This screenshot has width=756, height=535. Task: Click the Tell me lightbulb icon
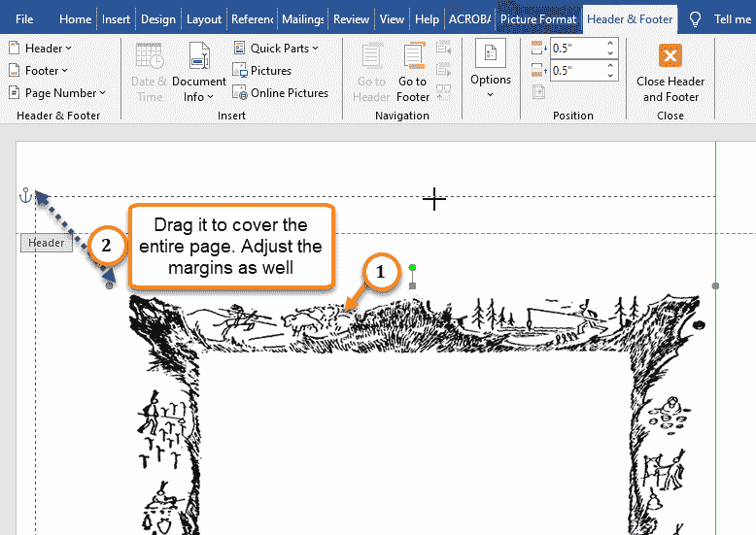click(x=695, y=19)
